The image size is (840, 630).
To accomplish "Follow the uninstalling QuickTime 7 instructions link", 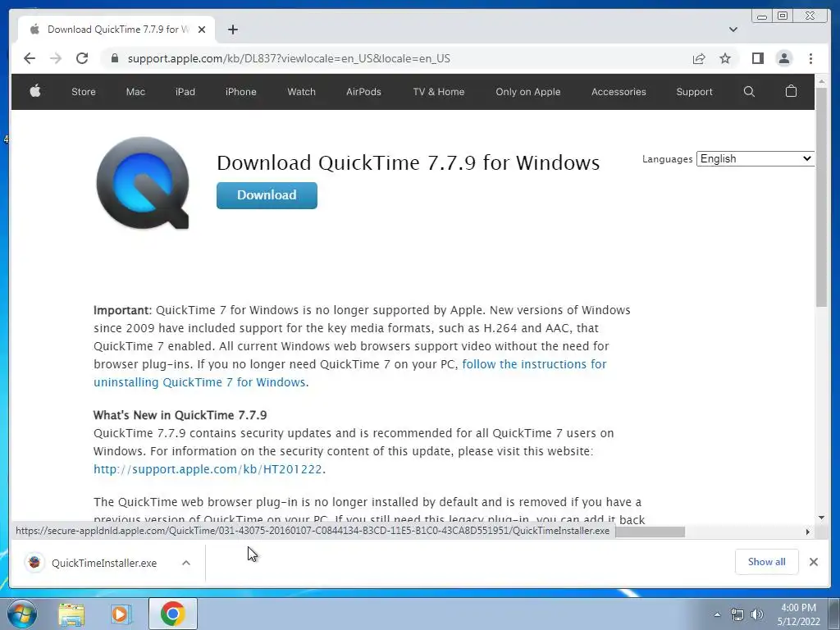I will coord(349,373).
